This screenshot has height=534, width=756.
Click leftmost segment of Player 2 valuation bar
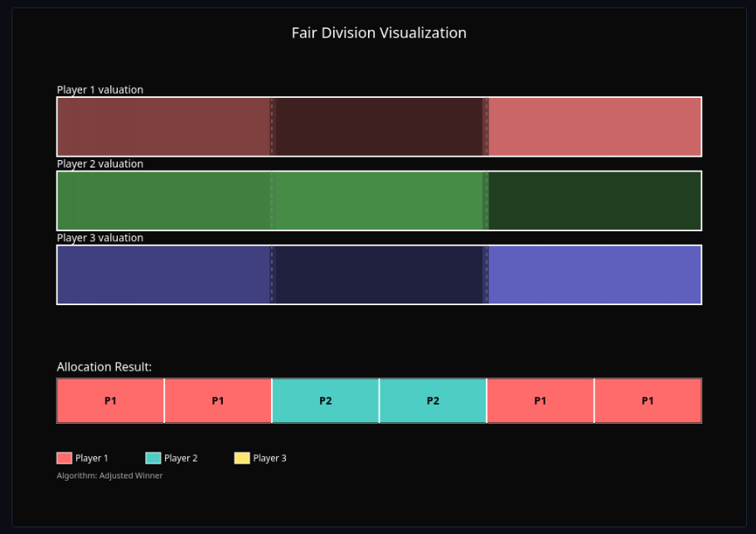(x=163, y=201)
